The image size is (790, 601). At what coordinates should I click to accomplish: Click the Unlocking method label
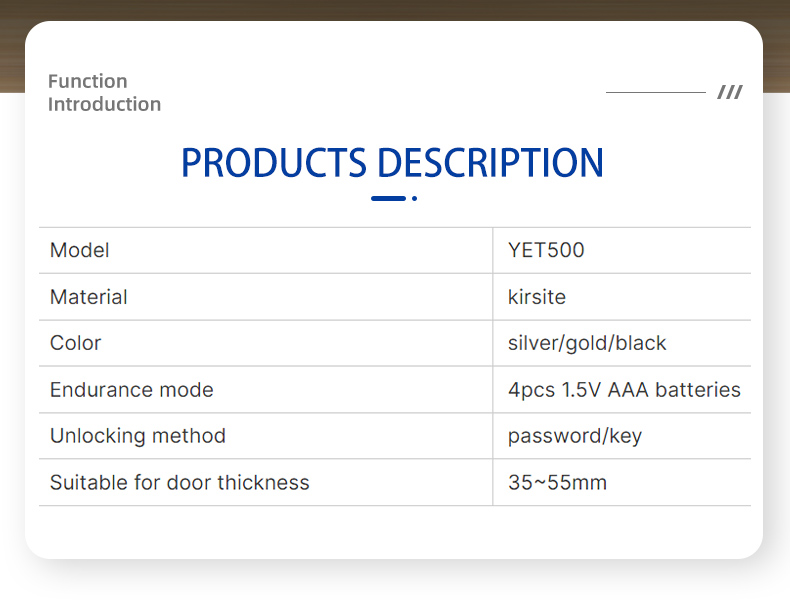[x=138, y=436]
